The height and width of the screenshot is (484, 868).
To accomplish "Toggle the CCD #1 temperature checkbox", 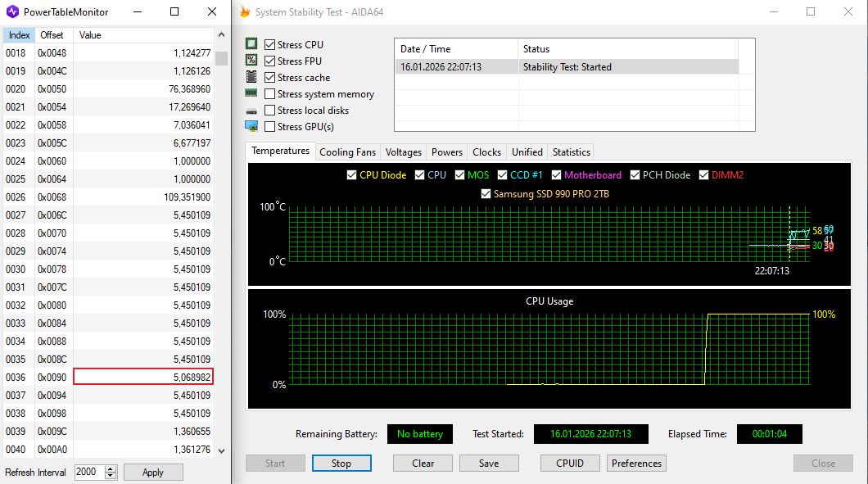I will 502,175.
